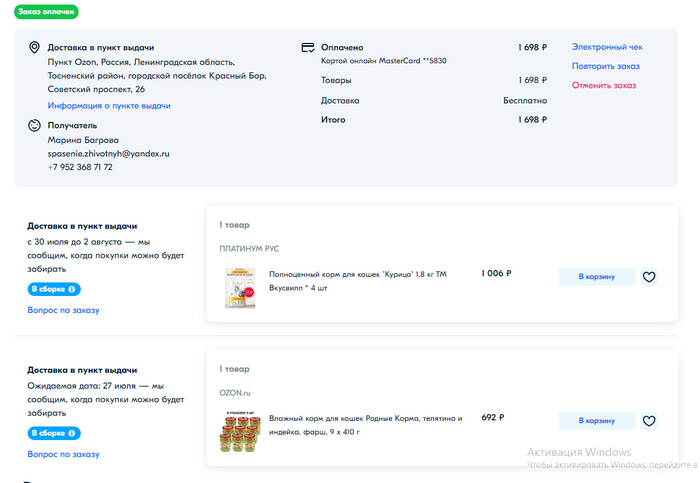
Task: Cancel order via Отменить заказ
Action: click(x=603, y=85)
